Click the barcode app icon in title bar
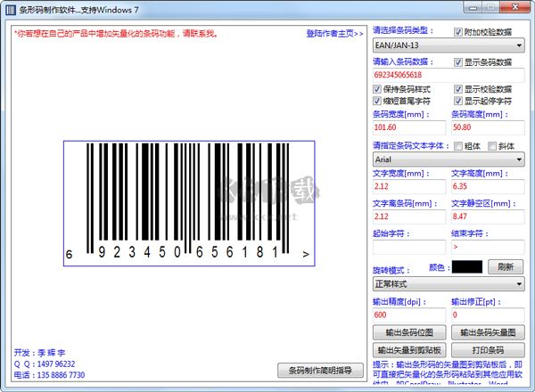The image size is (535, 392). tap(11, 10)
